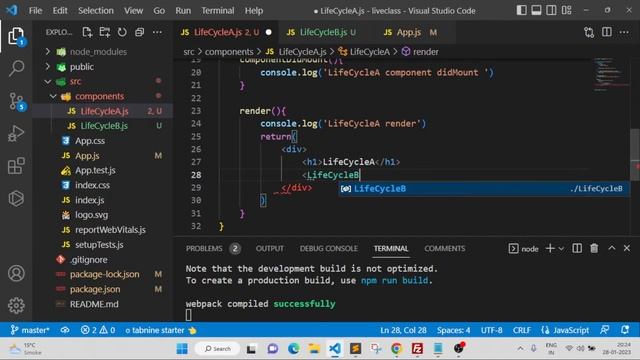
Task: Open new terminal profile dropdown arrow
Action: click(x=561, y=249)
